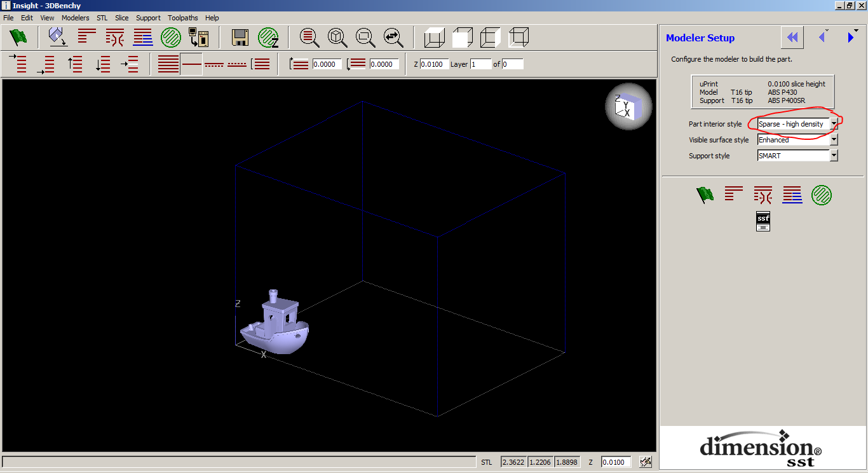868x473 pixels.
Task: Click the magnifier containing a cube
Action: point(337,38)
